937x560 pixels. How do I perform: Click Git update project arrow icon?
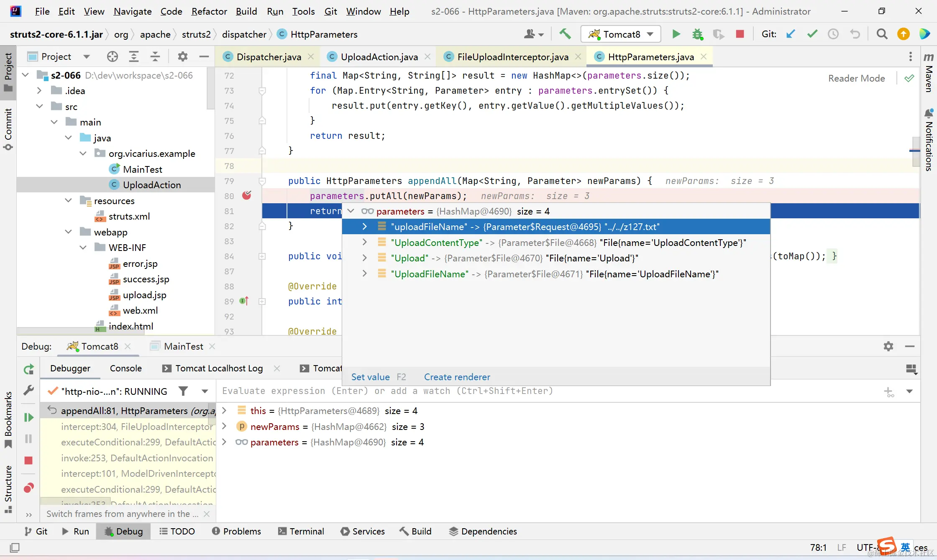(791, 34)
